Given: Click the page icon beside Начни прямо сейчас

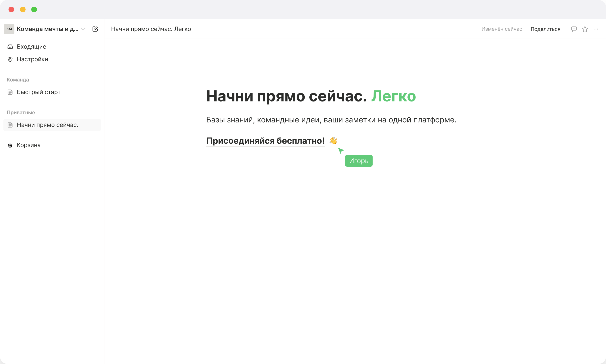Looking at the screenshot, I should click(10, 125).
